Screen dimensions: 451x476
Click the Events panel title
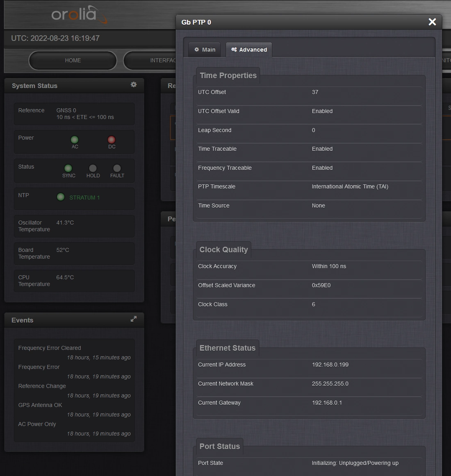pos(23,320)
